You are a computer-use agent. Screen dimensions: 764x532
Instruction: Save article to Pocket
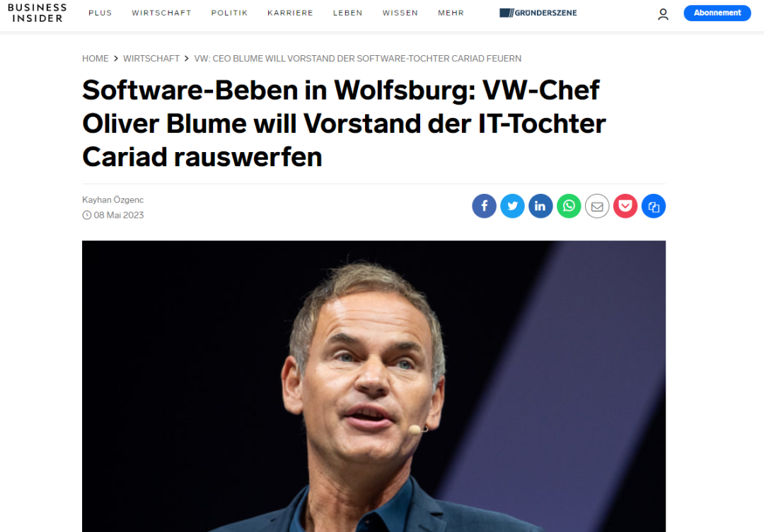(x=625, y=206)
